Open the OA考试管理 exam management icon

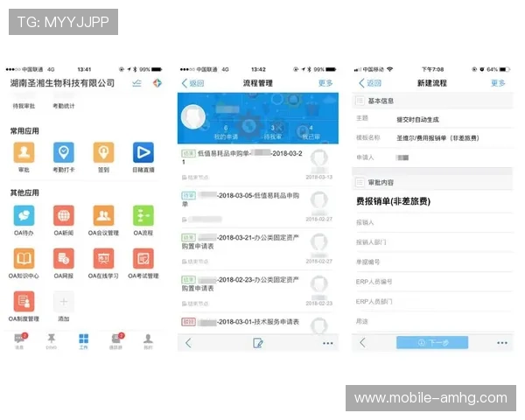tap(143, 258)
